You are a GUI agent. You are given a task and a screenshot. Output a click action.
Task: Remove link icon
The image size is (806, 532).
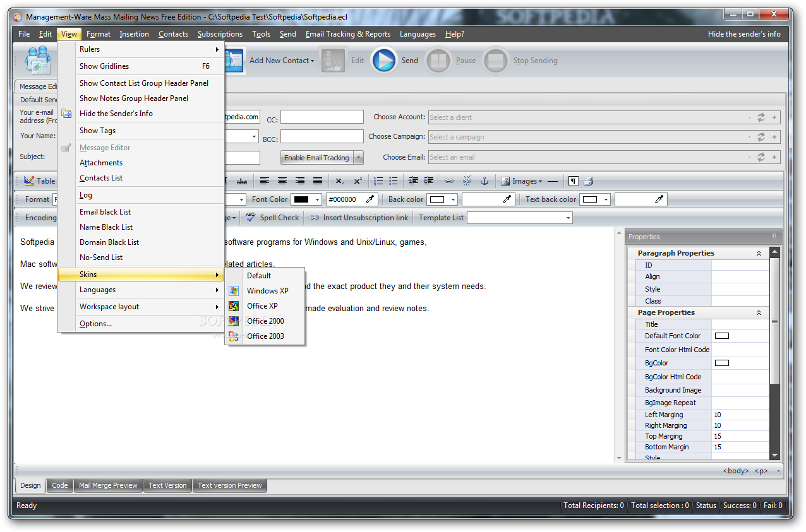pos(467,181)
